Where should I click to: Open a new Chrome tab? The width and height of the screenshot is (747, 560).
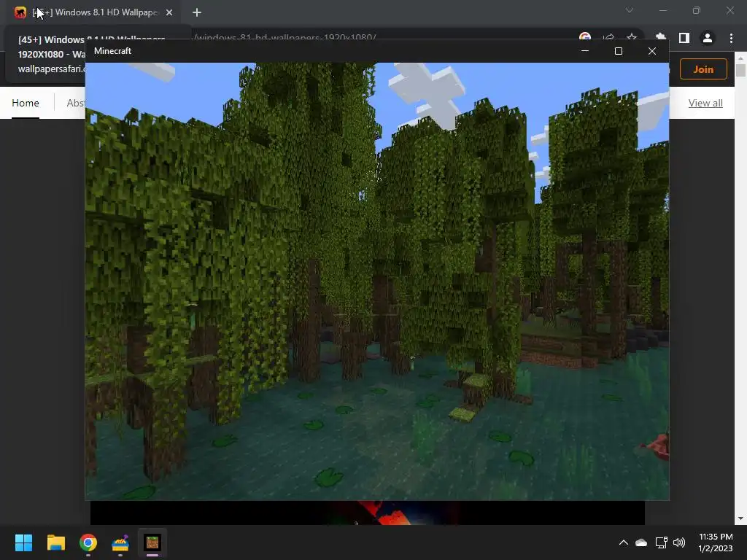197,12
